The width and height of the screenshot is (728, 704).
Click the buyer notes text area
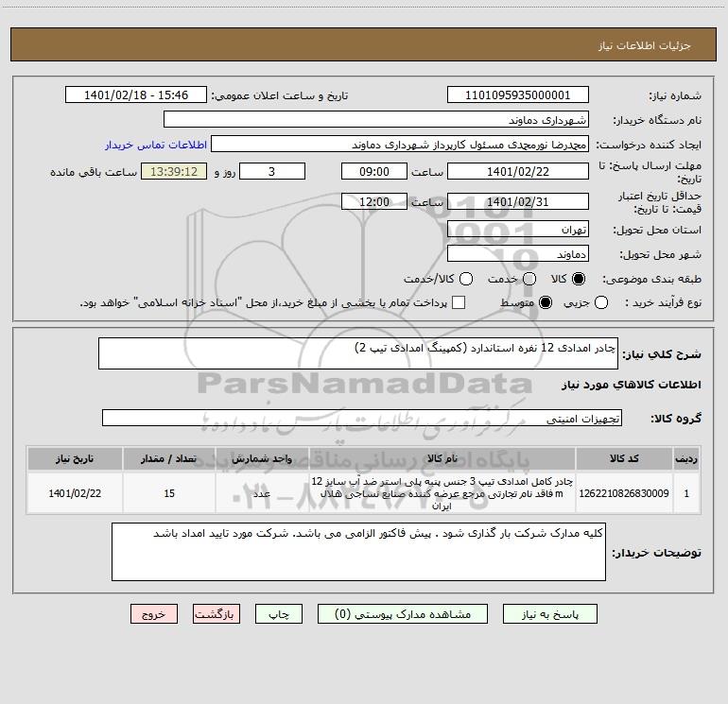coord(359,552)
